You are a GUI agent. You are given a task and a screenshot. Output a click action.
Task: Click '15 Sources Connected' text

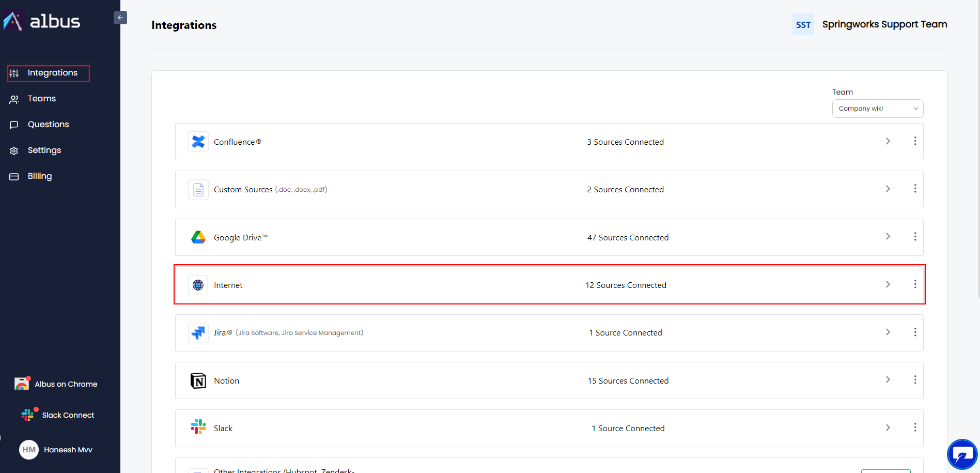click(628, 381)
